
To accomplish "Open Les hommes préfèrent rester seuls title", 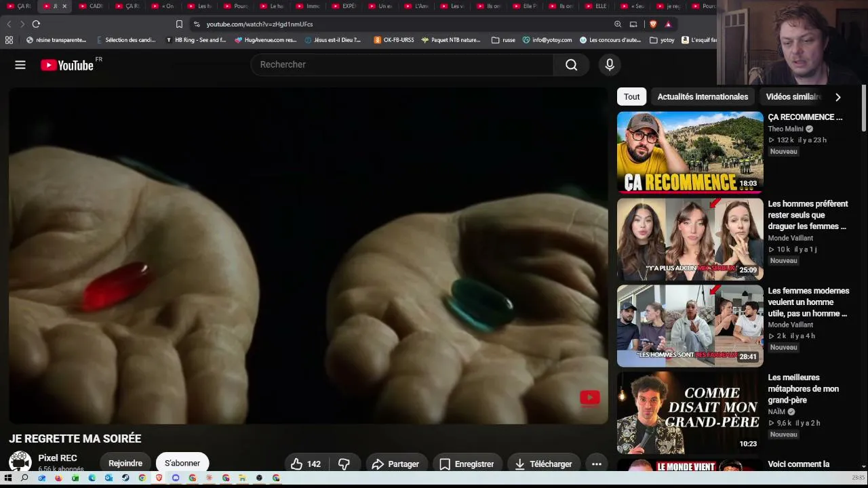I will click(x=808, y=215).
